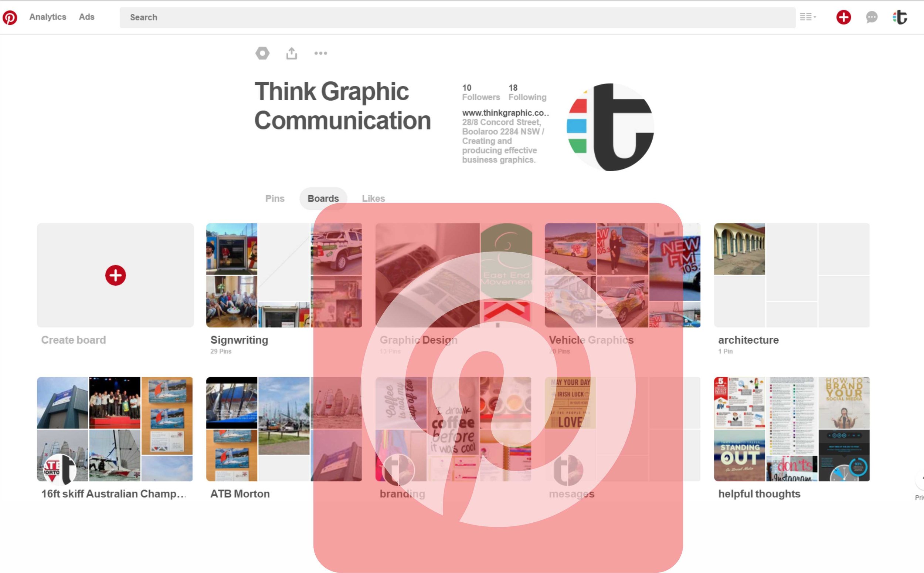Open the categories list dropdown

click(808, 17)
